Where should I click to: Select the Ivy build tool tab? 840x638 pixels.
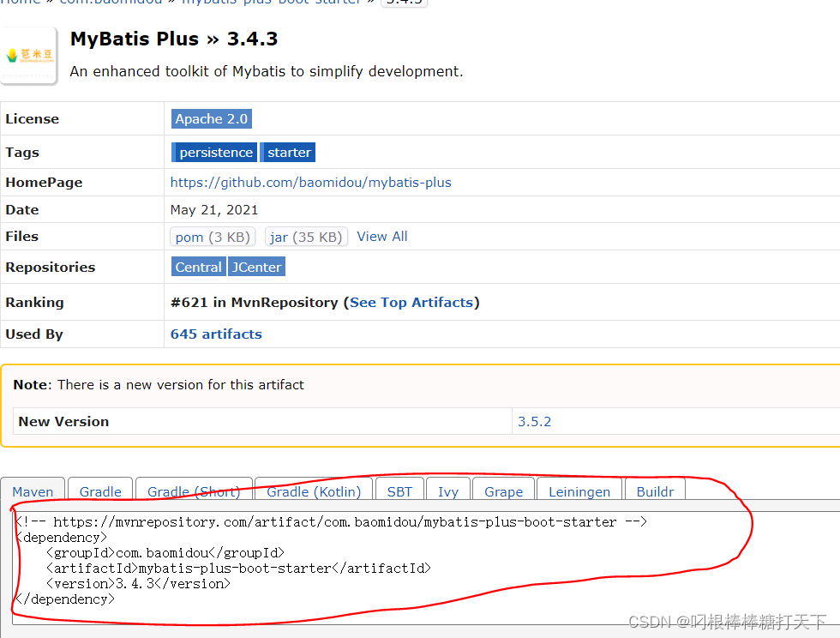click(448, 491)
